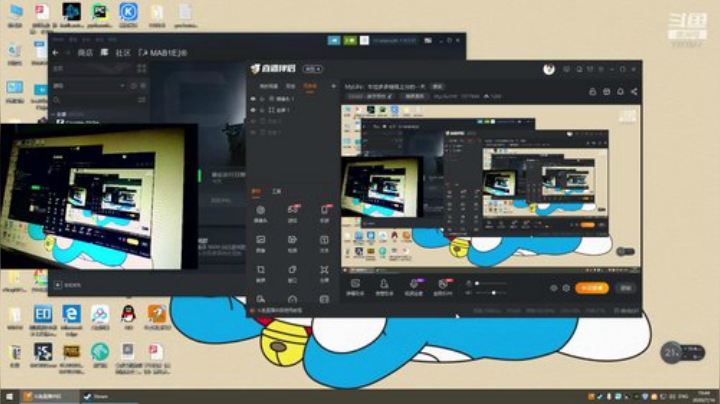Open the calendar icon beside the stream title
Image resolution: width=720 pixels, height=404 pixels.
pyautogui.click(x=607, y=92)
